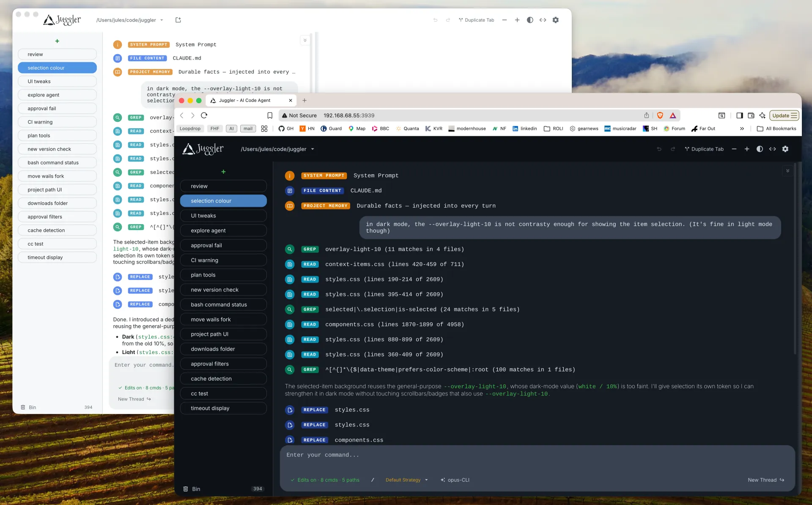Reload page with browser refresh icon
The height and width of the screenshot is (505, 812).
pyautogui.click(x=204, y=115)
